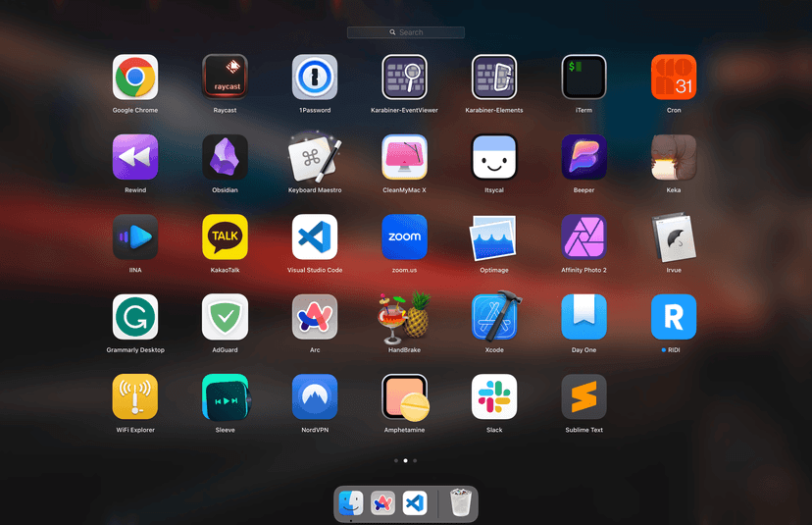Launch Karabiner-EventViewer
Screen dimensions: 812x525
coord(404,78)
